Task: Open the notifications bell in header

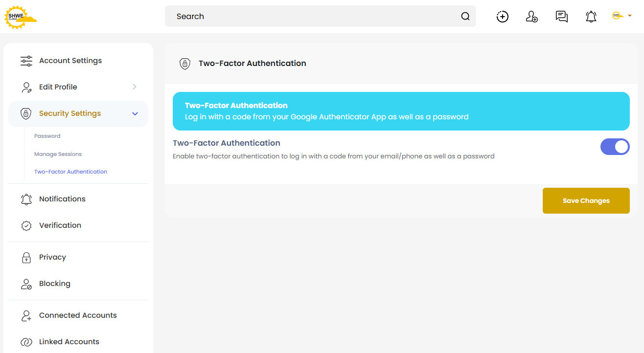Action: click(x=591, y=17)
